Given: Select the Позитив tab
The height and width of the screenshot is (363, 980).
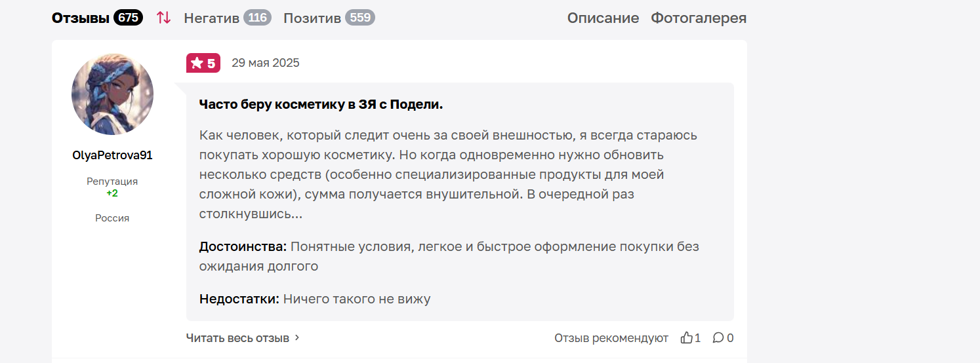Looking at the screenshot, I should tap(312, 18).
